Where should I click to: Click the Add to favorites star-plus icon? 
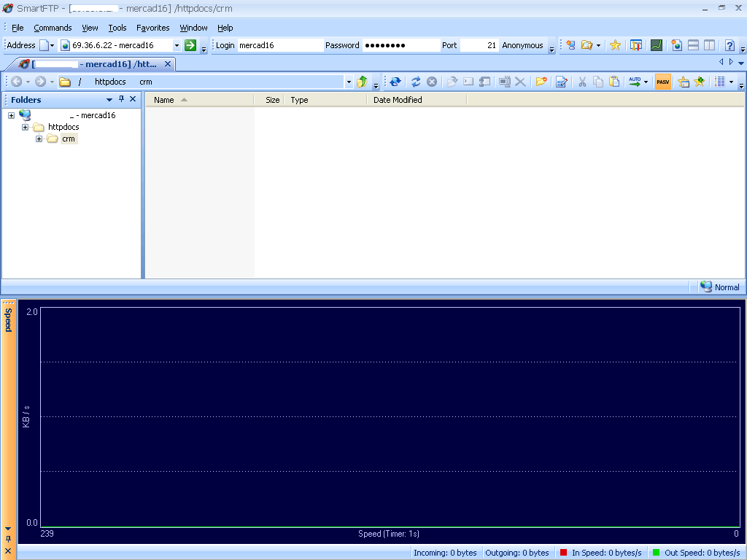coord(700,82)
